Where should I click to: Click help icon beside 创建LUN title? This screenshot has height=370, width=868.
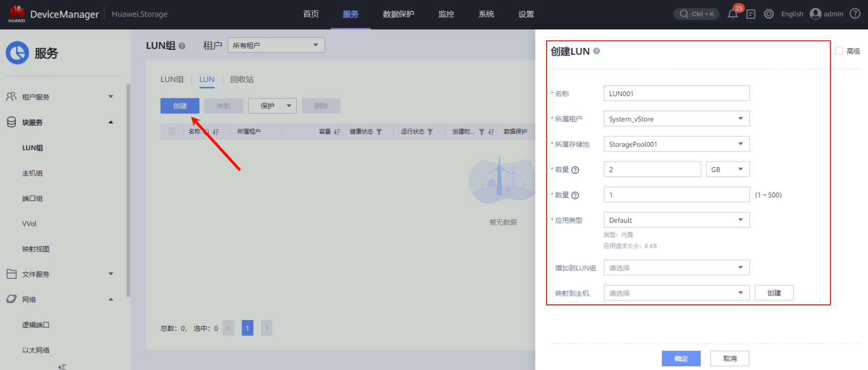tap(597, 51)
